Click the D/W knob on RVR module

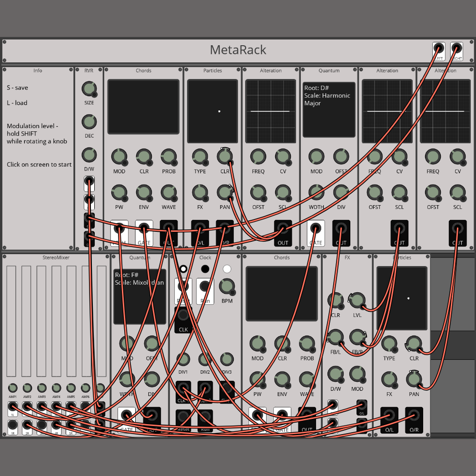pyautogui.click(x=89, y=155)
